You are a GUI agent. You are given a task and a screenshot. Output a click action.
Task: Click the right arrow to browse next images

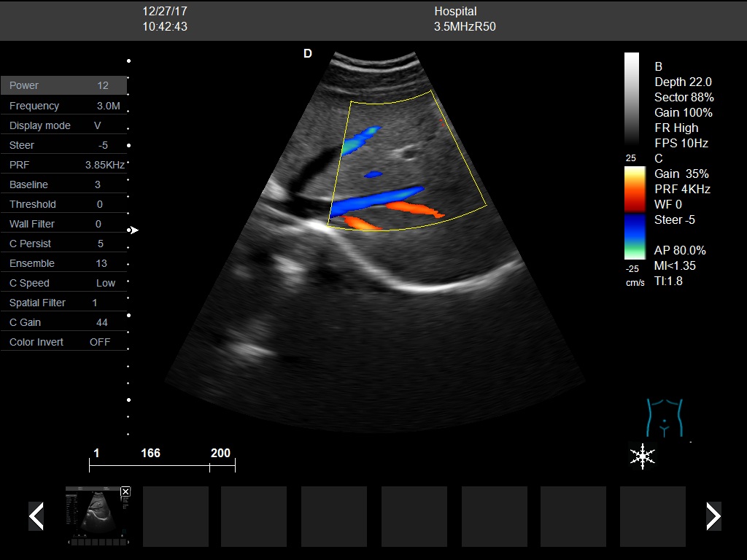pos(713,516)
